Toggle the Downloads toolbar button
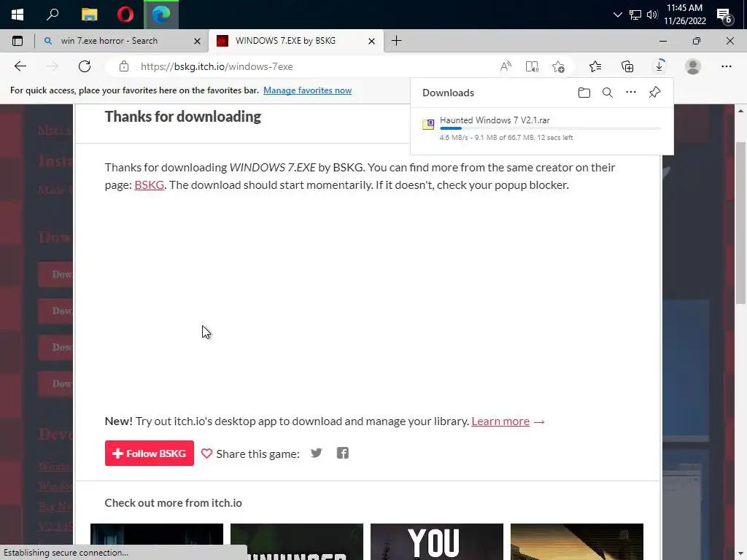 point(659,66)
